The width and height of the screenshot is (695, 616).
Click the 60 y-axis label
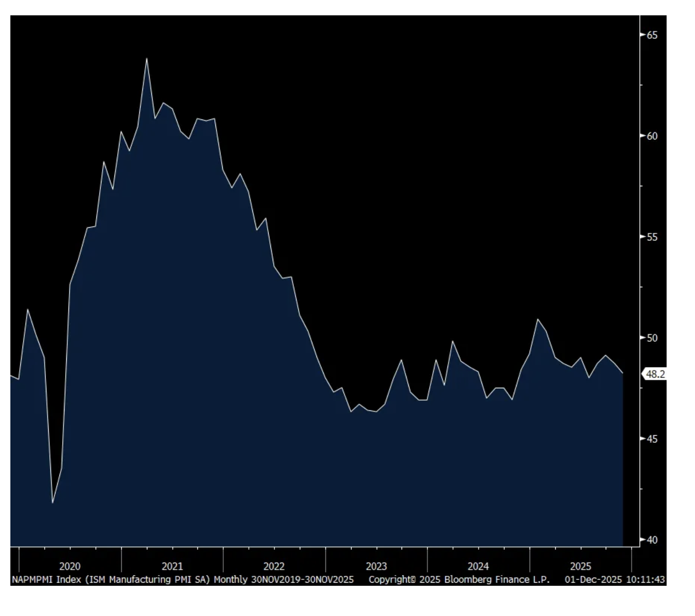click(x=652, y=136)
